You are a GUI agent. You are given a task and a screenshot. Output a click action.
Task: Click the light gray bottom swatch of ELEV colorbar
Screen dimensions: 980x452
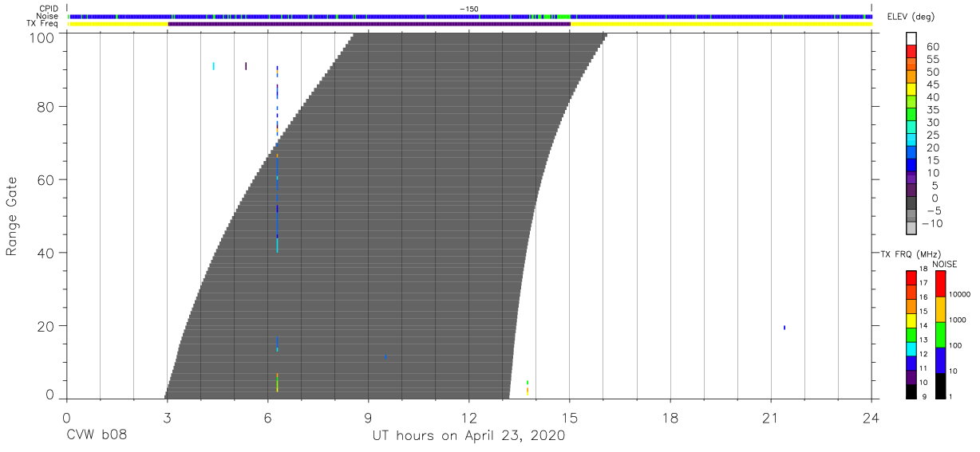click(x=911, y=230)
